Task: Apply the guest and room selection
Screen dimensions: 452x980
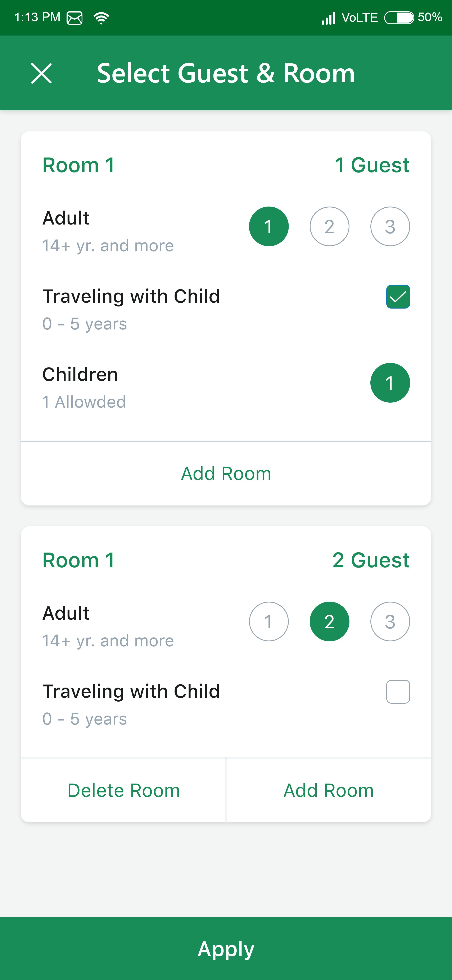Action: click(226, 948)
